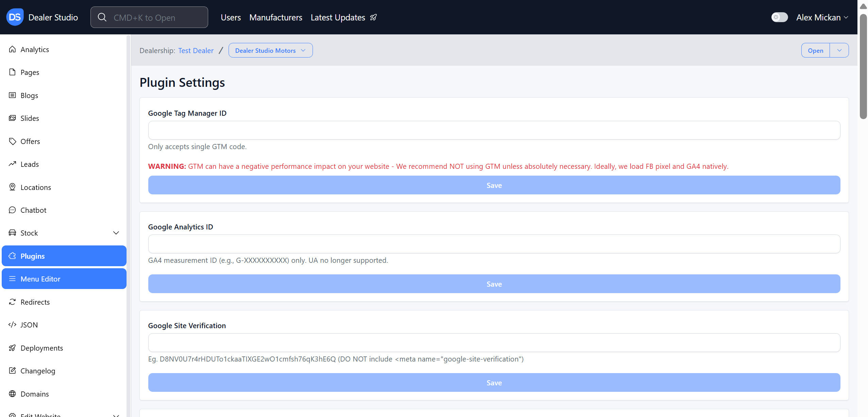
Task: Open the Alex Mickan user menu
Action: [822, 17]
